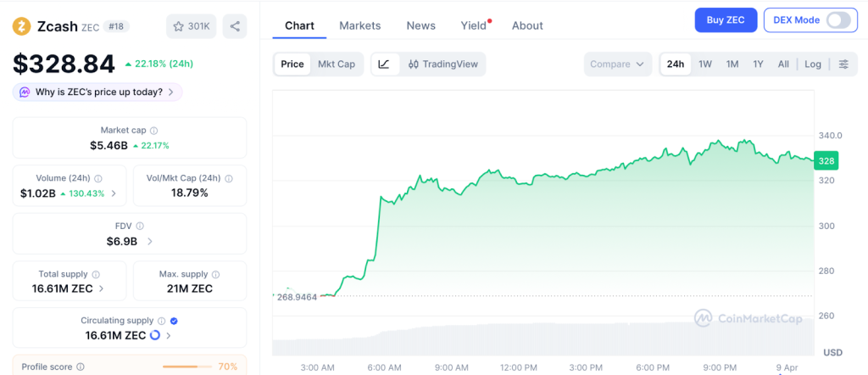Select the 1W time range
This screenshot has width=868, height=375.
tap(704, 64)
